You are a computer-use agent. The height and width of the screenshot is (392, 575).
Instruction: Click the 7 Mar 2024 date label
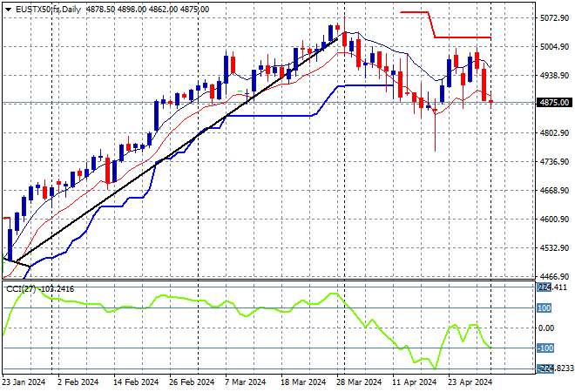click(x=246, y=382)
